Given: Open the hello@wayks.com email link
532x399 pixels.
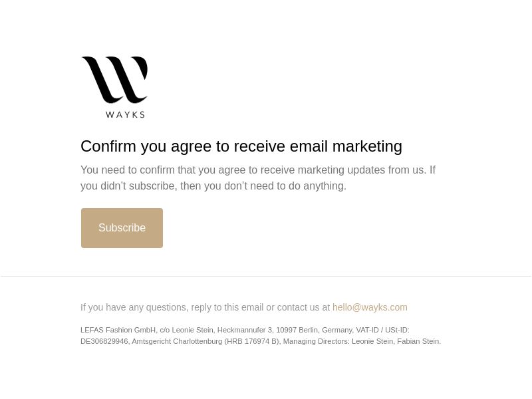Looking at the screenshot, I should (x=370, y=307).
